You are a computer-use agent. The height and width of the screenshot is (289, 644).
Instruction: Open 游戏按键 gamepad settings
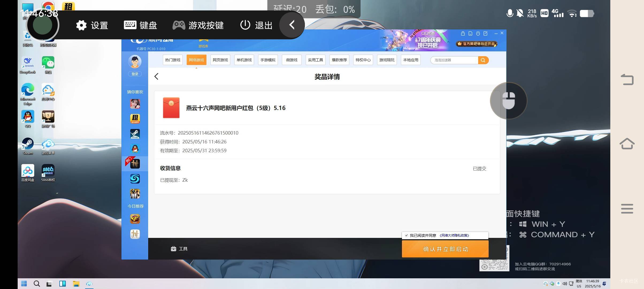coord(198,25)
